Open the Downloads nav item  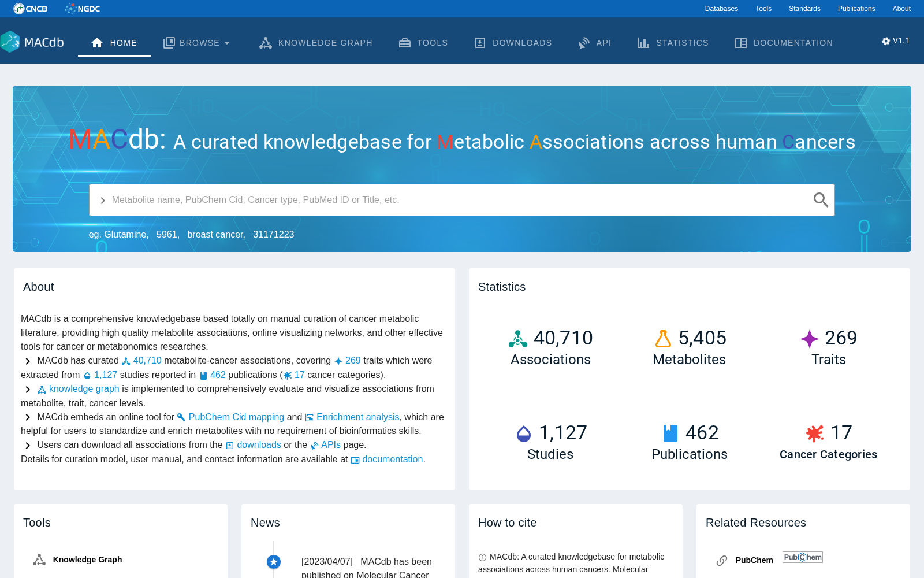pyautogui.click(x=513, y=43)
